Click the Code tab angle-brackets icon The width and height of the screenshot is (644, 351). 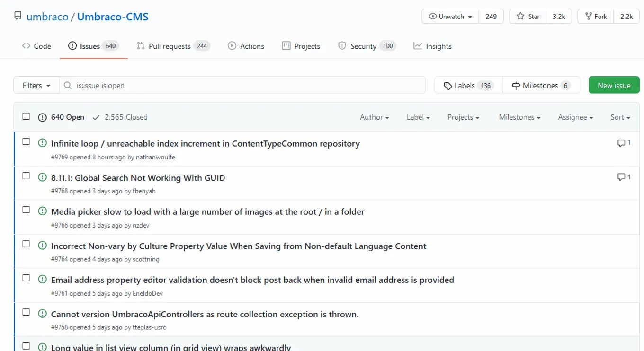pyautogui.click(x=26, y=46)
